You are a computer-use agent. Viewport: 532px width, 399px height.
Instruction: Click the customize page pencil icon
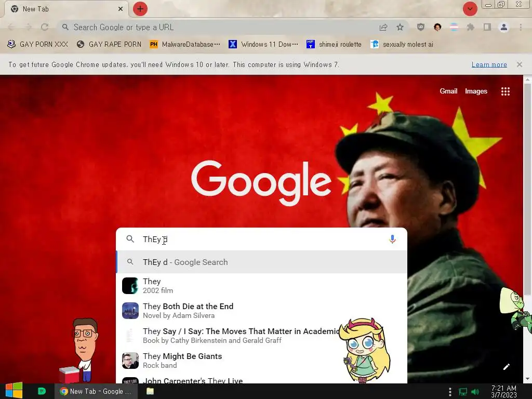point(506,367)
